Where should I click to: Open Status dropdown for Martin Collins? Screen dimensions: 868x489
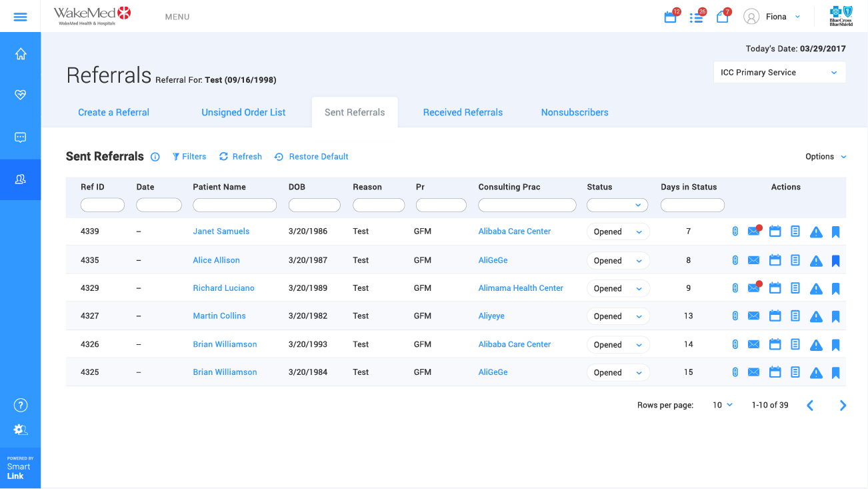coord(617,317)
